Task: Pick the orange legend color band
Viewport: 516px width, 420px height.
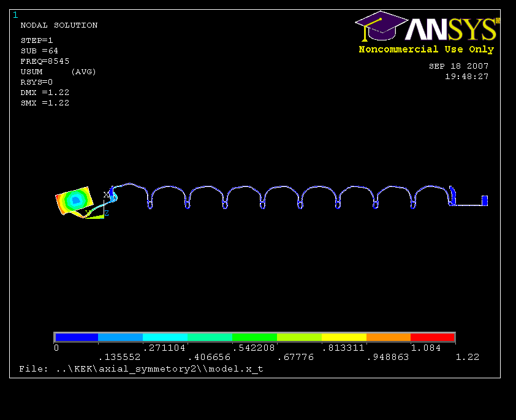Action: (389, 337)
